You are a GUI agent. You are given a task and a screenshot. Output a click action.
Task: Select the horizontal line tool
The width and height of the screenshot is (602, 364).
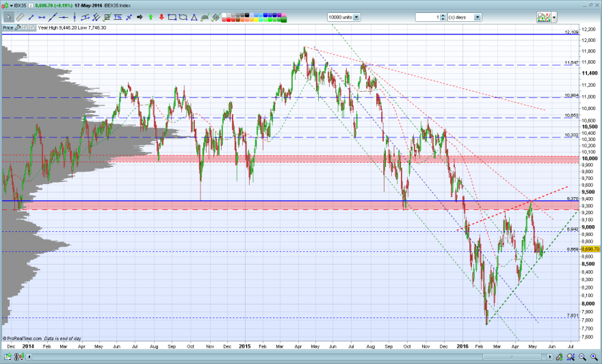point(64,17)
